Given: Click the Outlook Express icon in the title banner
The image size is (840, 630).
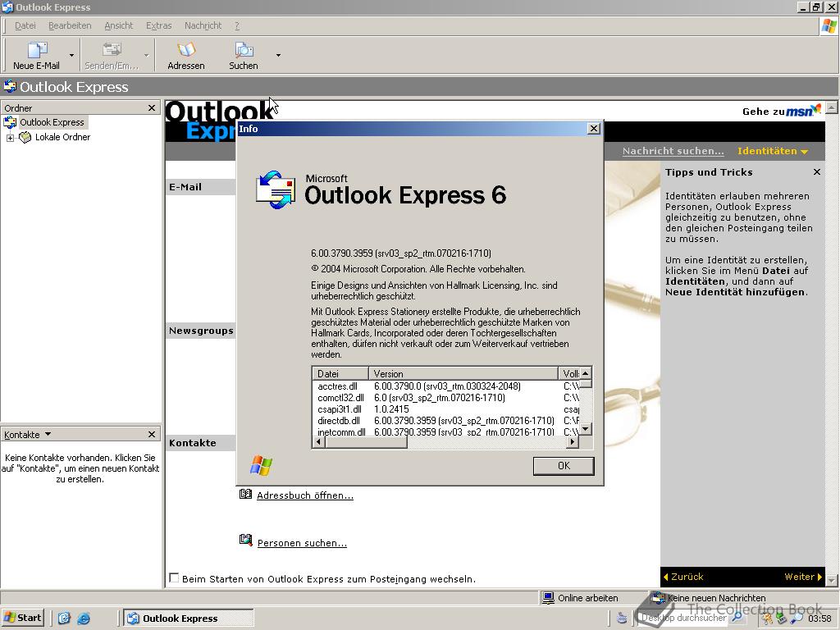Looking at the screenshot, I should (10, 86).
